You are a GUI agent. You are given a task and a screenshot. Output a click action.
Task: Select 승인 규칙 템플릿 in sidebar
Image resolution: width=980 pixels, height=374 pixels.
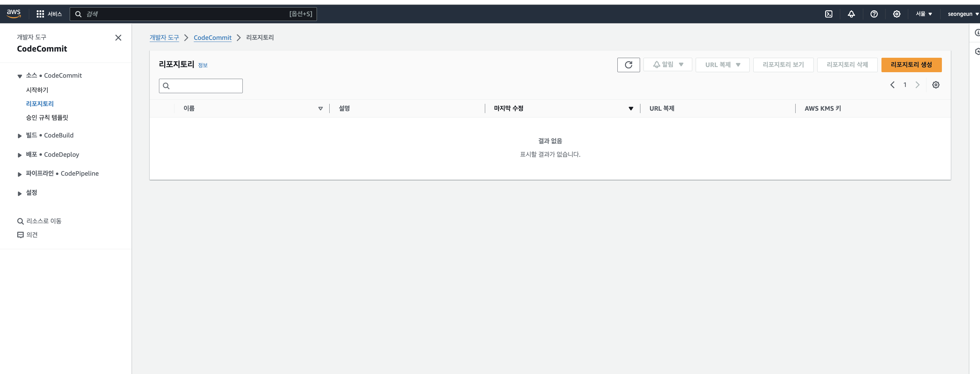[47, 117]
